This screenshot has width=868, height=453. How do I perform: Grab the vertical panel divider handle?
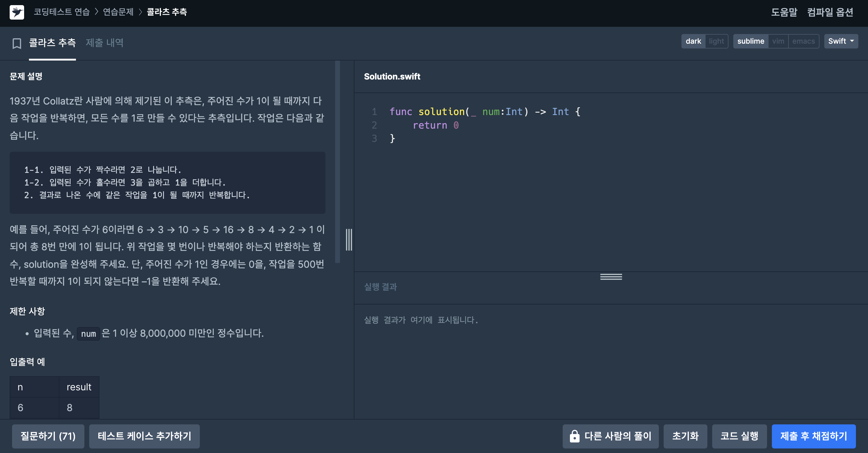coord(349,239)
